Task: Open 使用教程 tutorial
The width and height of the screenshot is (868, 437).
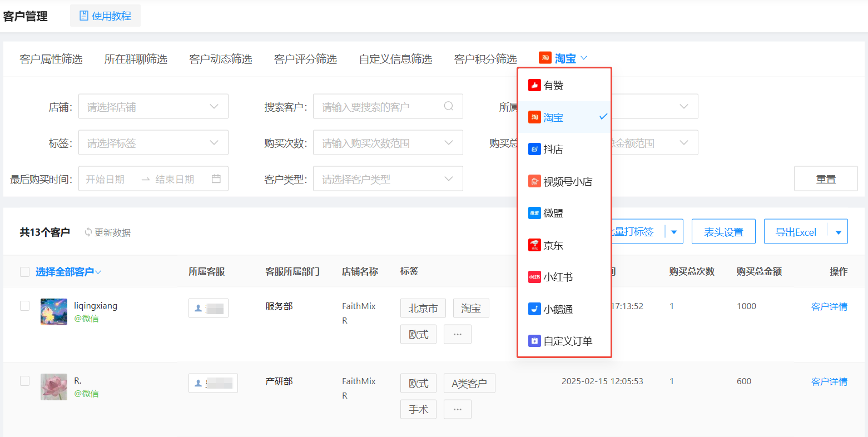Action: 105,16
